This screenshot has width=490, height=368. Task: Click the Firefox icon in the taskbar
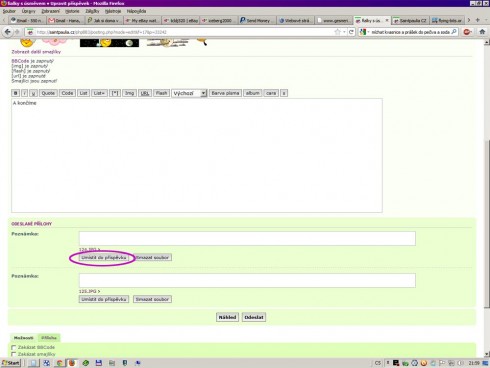[x=72, y=363]
